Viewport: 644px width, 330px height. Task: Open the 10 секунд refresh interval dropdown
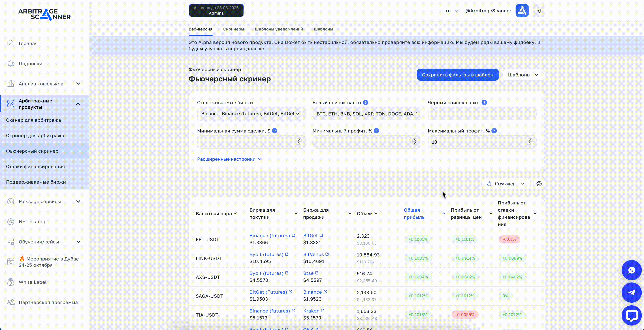(505, 184)
